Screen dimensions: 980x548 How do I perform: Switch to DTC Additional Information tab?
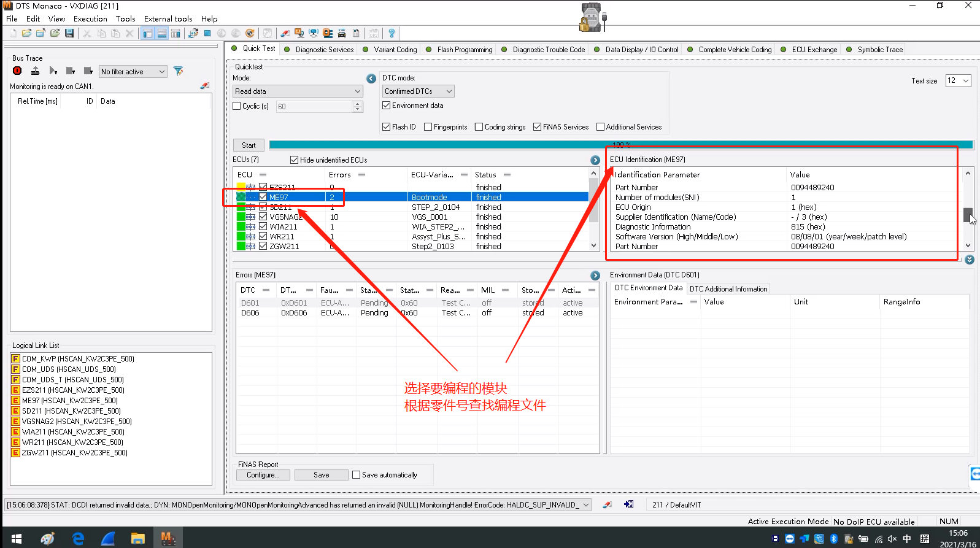tap(728, 289)
